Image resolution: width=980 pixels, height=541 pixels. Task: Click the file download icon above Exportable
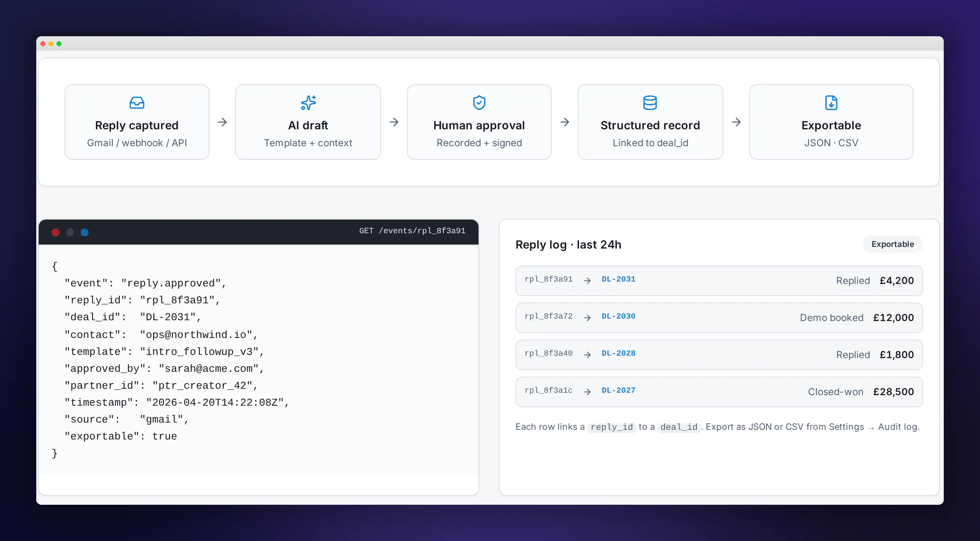click(831, 103)
